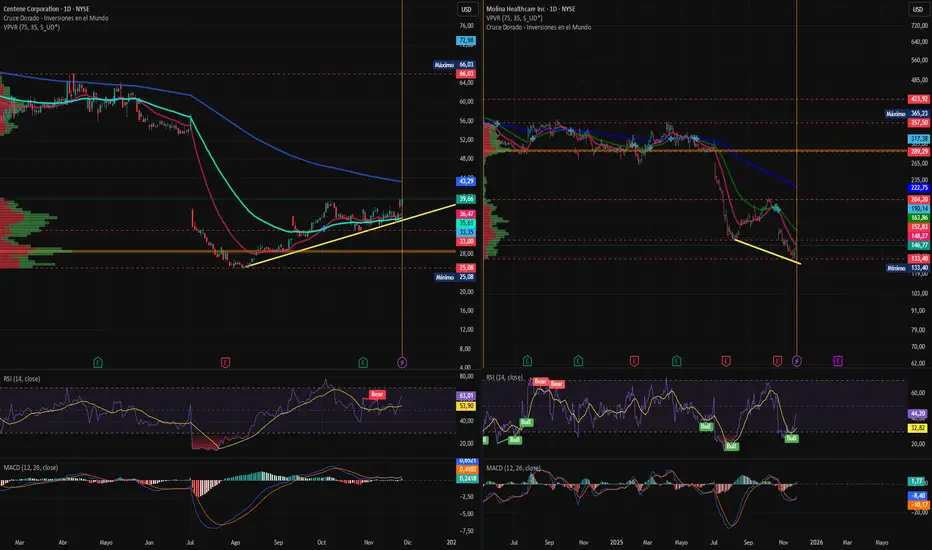Click 1,77 MACD value tag on Molina pane
932x550 pixels.
pos(917,481)
